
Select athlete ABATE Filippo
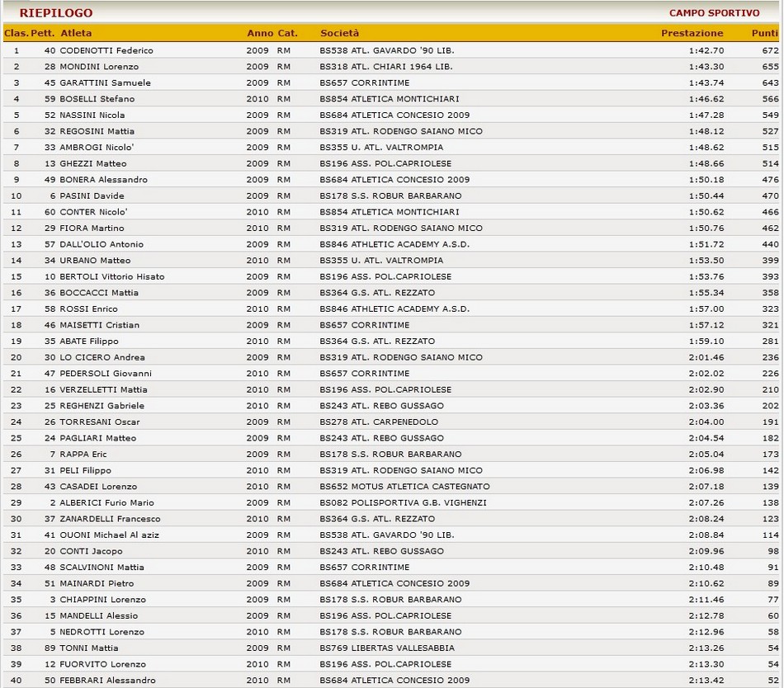click(x=89, y=342)
